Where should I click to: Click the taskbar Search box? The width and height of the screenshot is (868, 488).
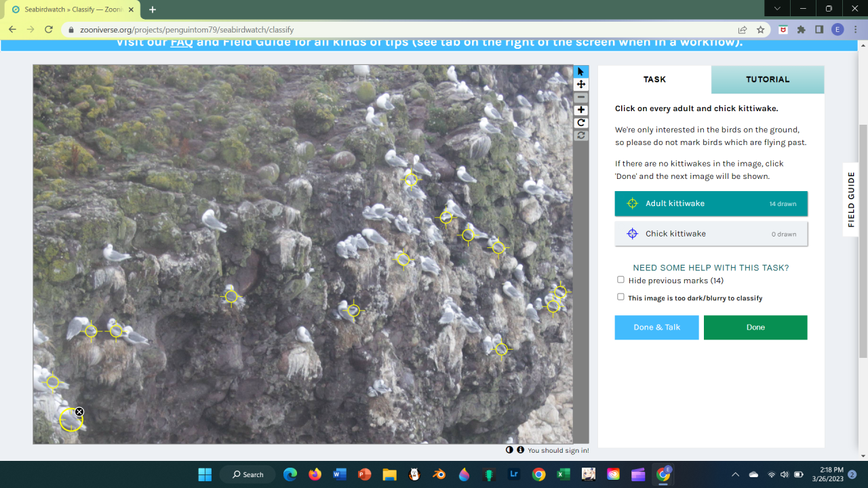[248, 474]
